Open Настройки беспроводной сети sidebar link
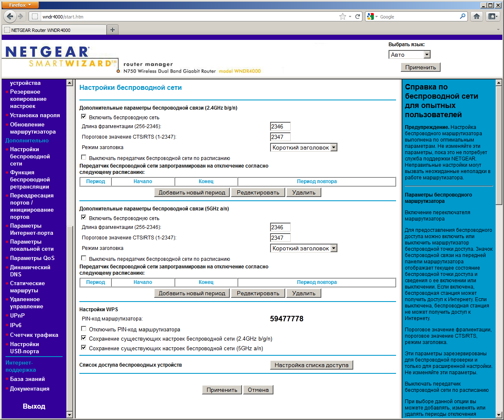This screenshot has height=420, width=504. pyautogui.click(x=30, y=156)
